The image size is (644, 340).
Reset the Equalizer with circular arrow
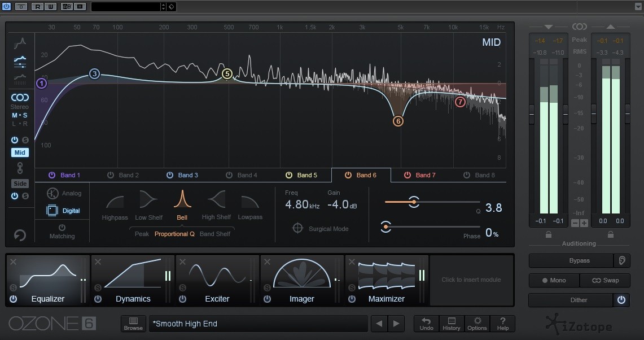[20, 235]
